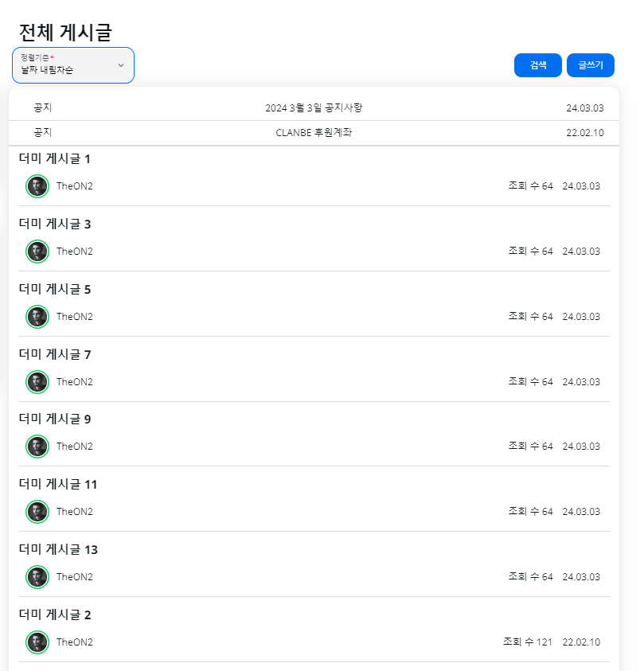Open post titled 더미 게시글 2
The image size is (644, 671).
coord(55,615)
